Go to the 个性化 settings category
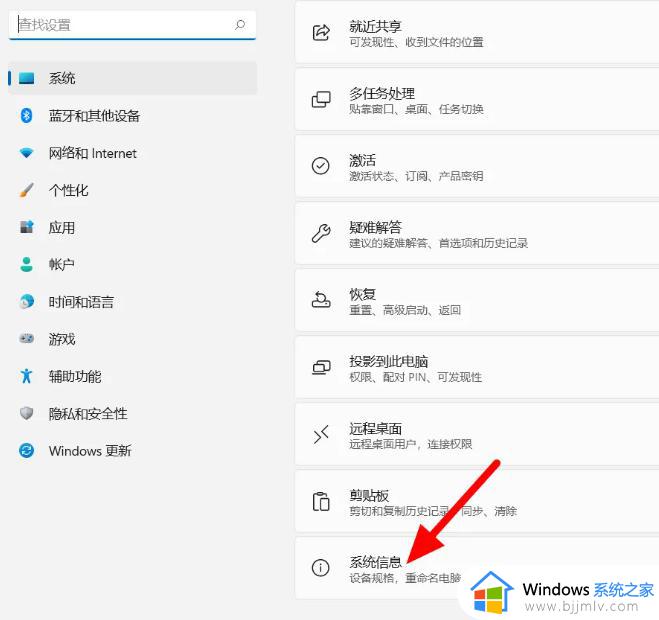659x620 pixels. 132,190
